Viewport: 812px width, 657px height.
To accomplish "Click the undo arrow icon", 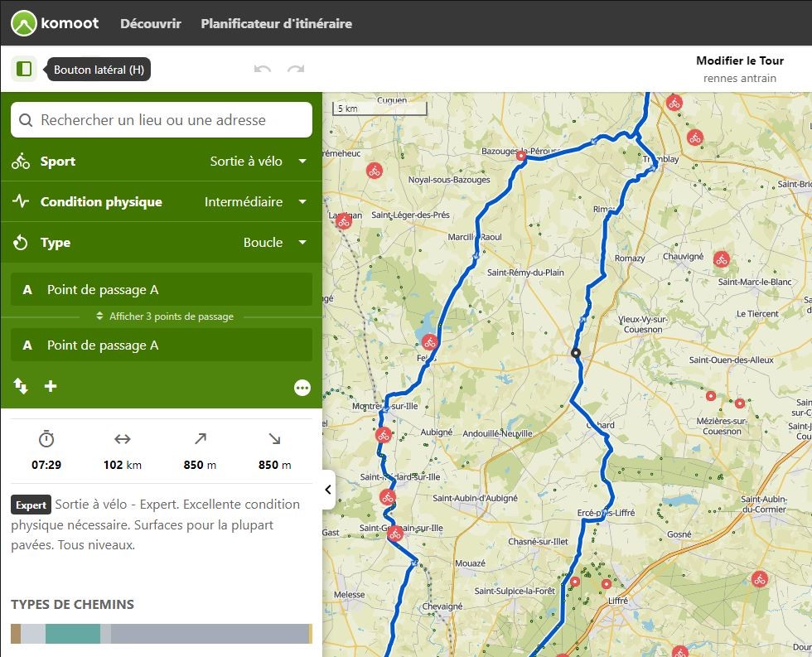I will click(x=263, y=70).
